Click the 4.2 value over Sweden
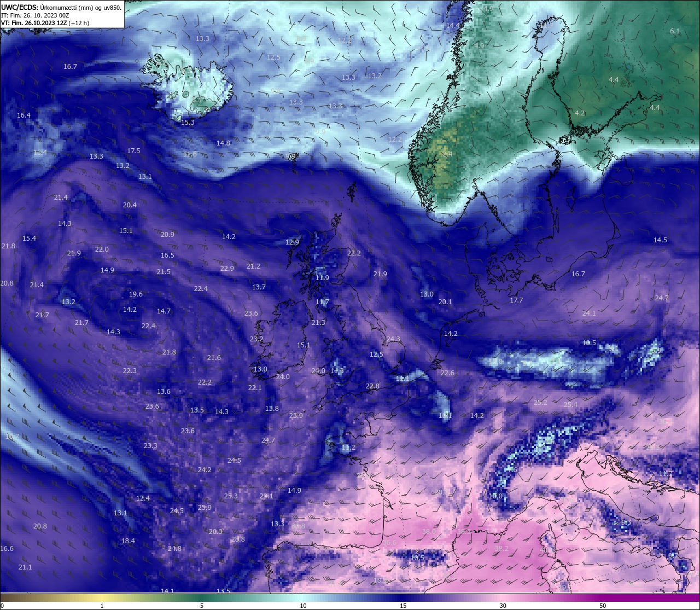The image size is (700, 610). 580,113
